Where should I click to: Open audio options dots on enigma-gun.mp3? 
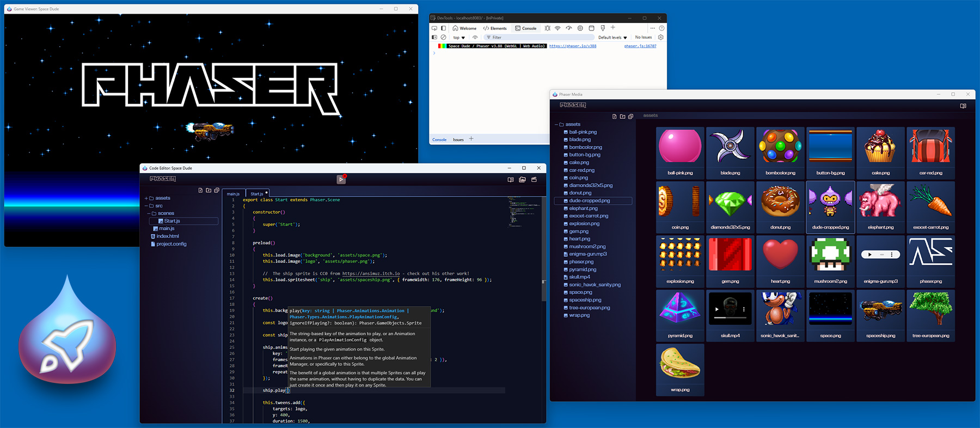tap(891, 255)
